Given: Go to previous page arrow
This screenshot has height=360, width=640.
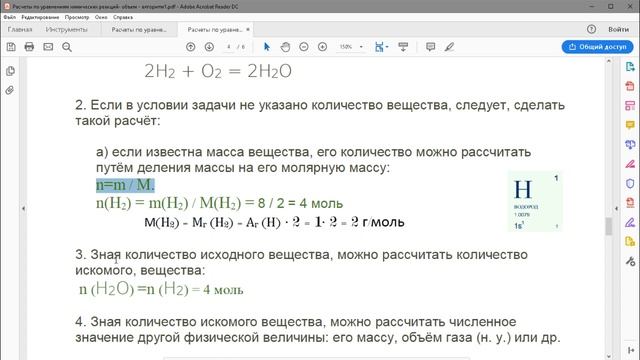Looking at the screenshot, I should click(x=191, y=47).
